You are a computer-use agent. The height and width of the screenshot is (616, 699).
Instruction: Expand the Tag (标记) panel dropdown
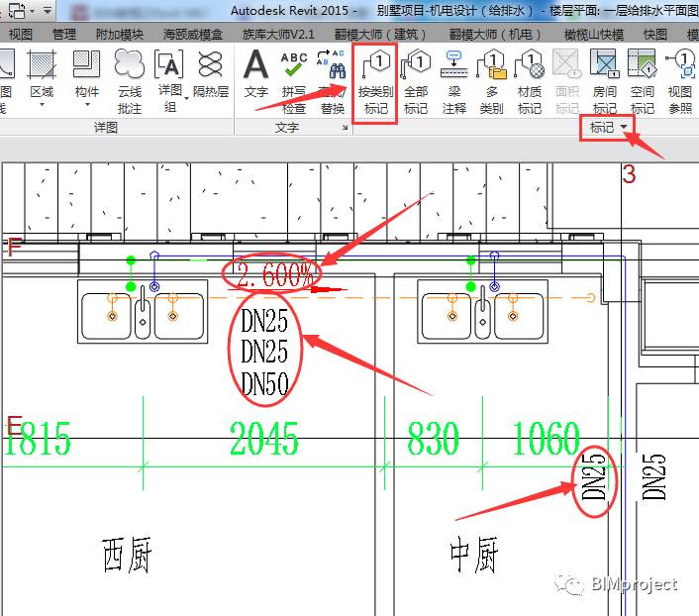[608, 128]
